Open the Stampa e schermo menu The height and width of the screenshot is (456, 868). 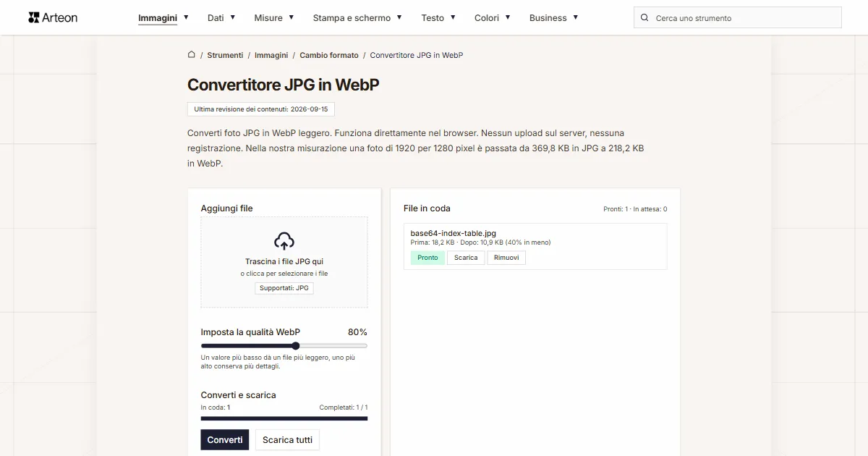[352, 17]
